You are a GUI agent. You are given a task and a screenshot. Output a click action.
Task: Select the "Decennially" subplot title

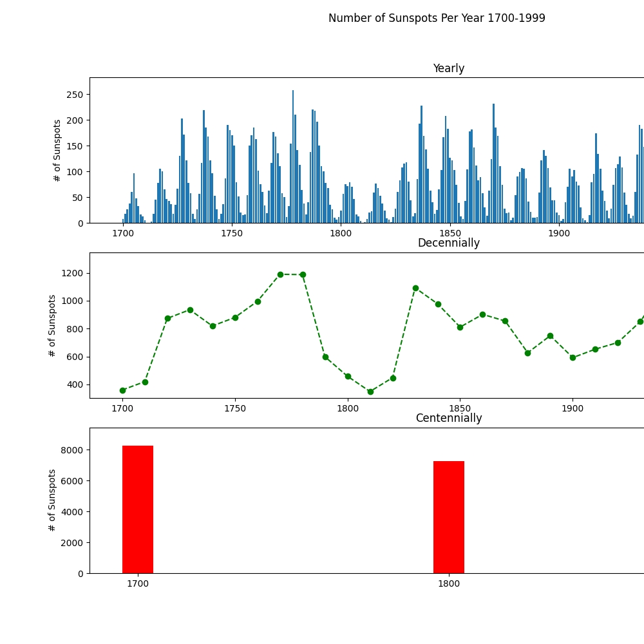click(448, 243)
